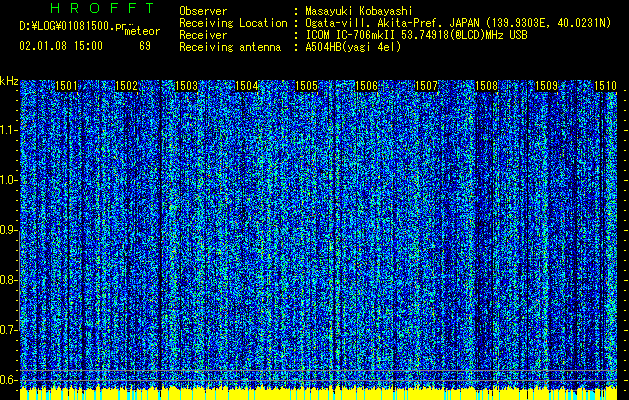
Task: Click the yellow signal level bar graph
Action: click(319, 394)
